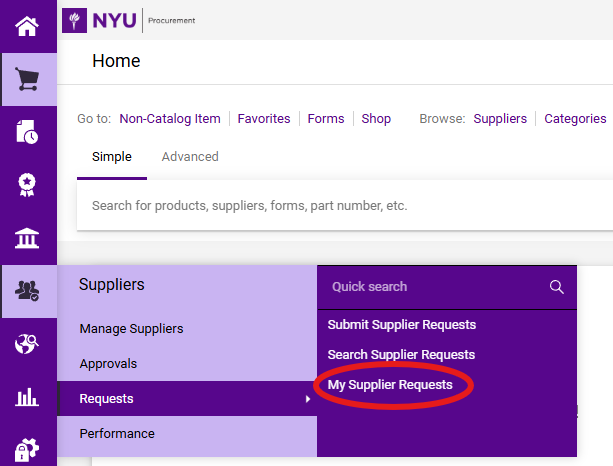Click the Quick search magnifier icon
The height and width of the screenshot is (466, 613).
(x=557, y=287)
